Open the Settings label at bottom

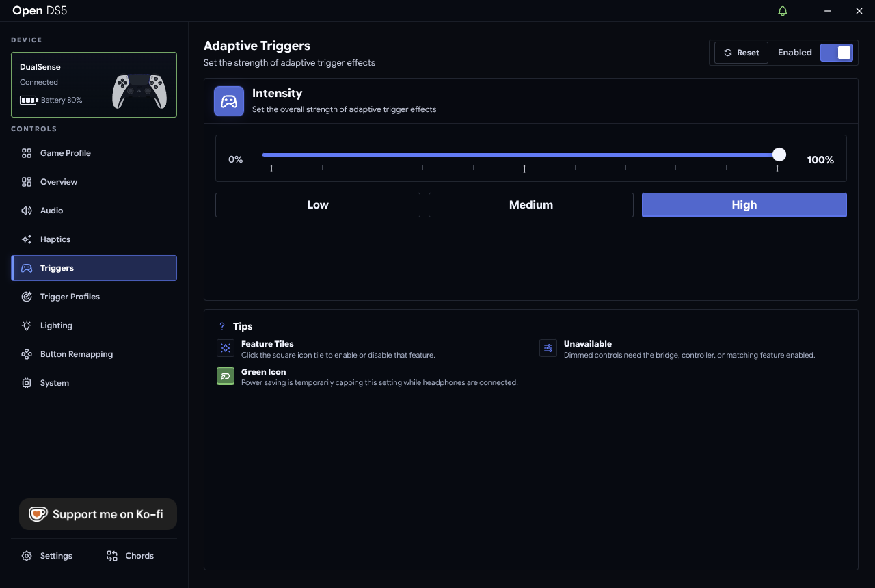coord(56,556)
